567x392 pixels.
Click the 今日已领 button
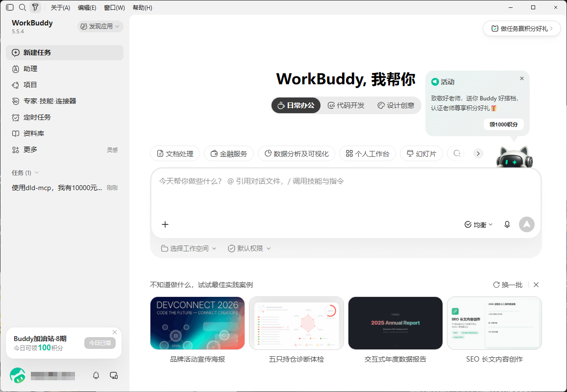click(x=100, y=343)
